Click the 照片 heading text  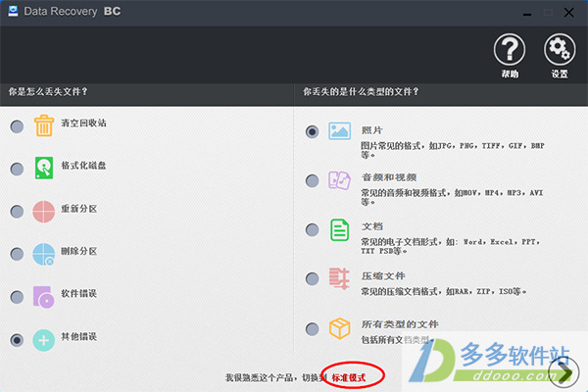[x=372, y=130]
